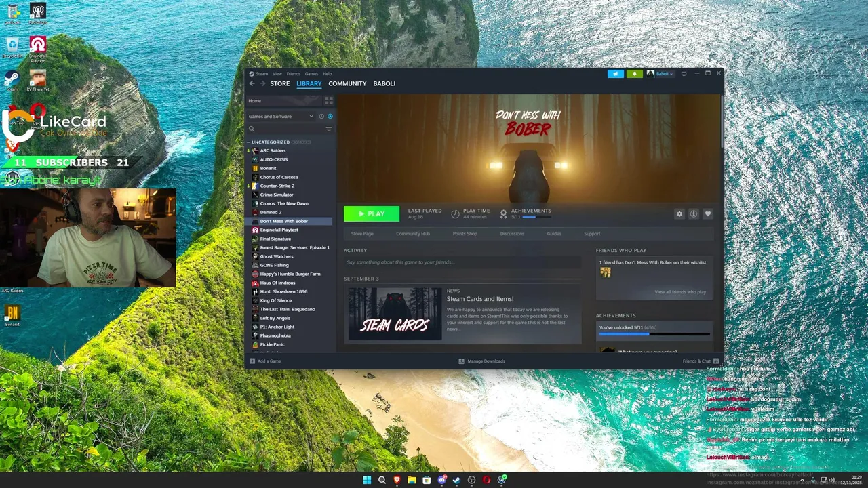868x488 pixels.
Task: Open Enginefall Playtest desktop shortcut
Action: point(38,49)
